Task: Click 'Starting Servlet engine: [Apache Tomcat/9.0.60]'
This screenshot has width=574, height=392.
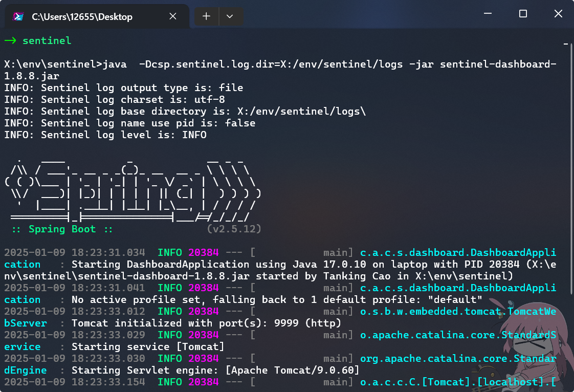Action: click(215, 370)
